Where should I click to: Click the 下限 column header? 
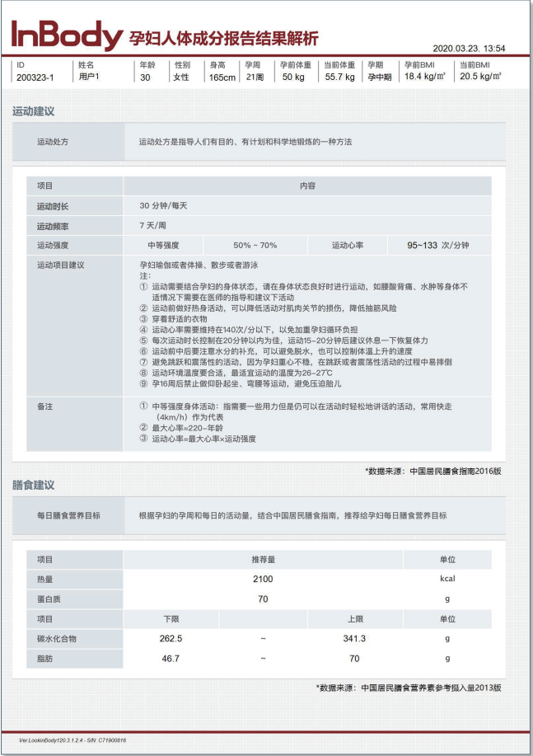pyautogui.click(x=171, y=619)
